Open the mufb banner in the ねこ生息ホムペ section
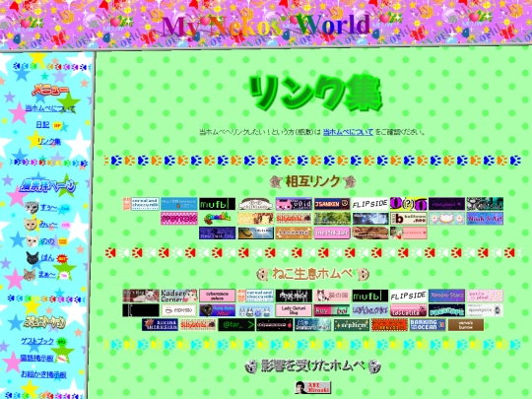This screenshot has width=532, height=399. coord(370,296)
